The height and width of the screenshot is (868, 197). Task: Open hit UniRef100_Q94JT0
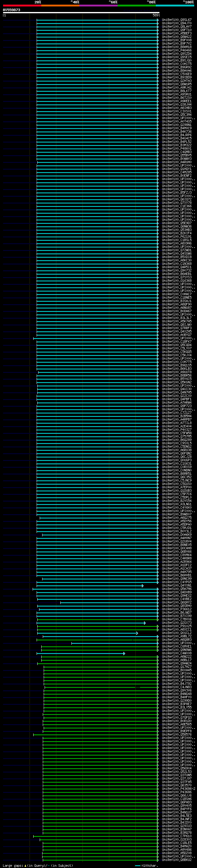[x=177, y=23]
